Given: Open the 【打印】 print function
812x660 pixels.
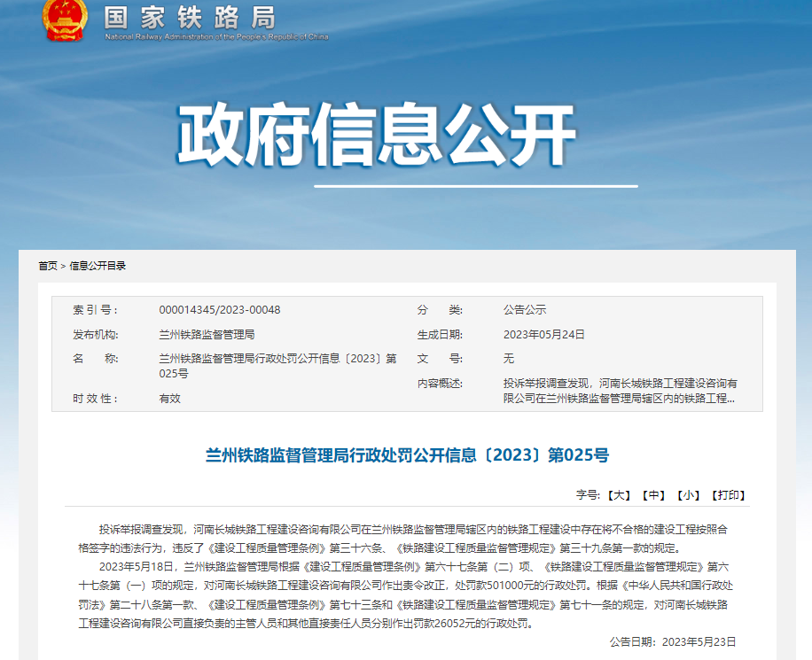Looking at the screenshot, I should coord(726,496).
